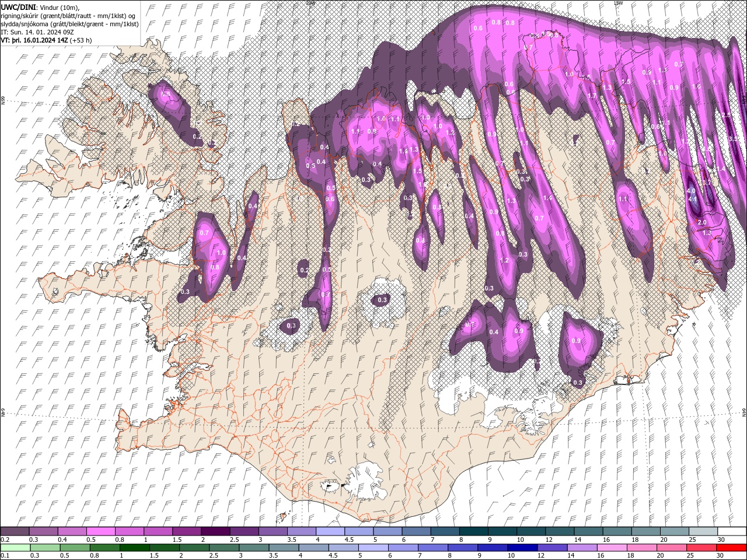Viewport: 747px width, 560px height.
Task: Select lower legend swatch between 0.3 and 0.5
Action: pos(45,548)
